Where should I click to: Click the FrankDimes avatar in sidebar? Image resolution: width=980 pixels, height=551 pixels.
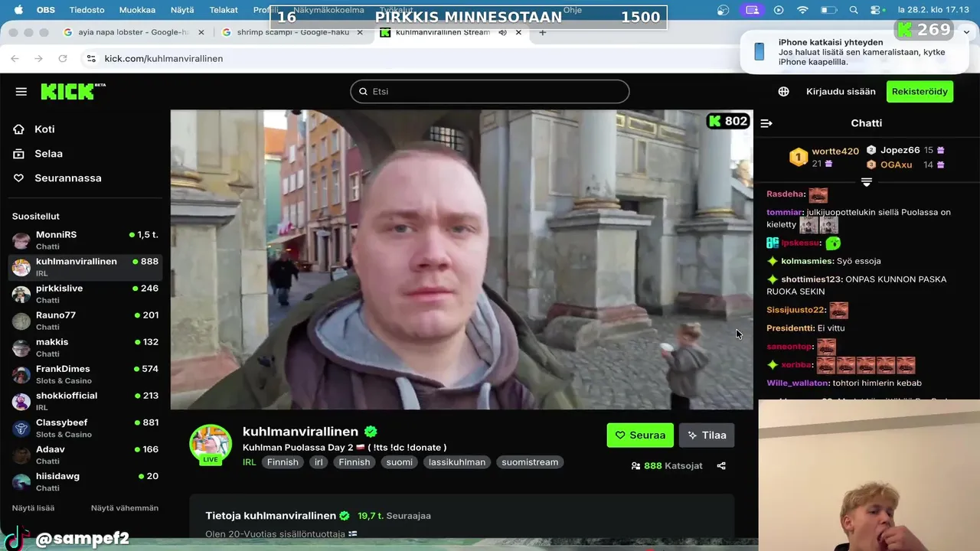click(21, 374)
